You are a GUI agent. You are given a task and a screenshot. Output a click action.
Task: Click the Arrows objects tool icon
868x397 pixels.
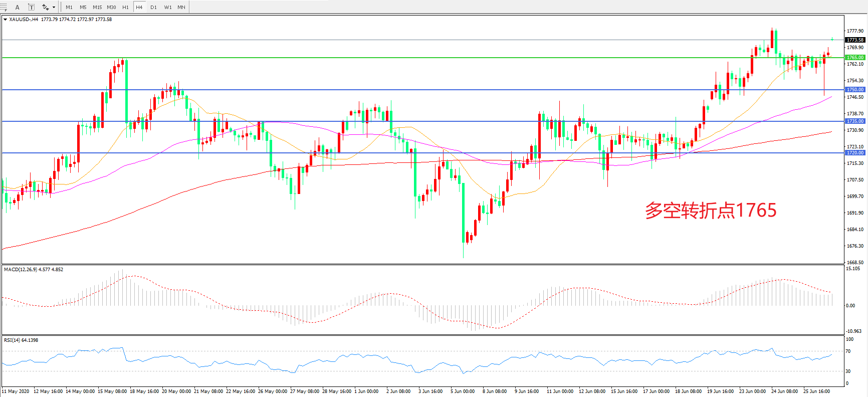[x=45, y=7]
